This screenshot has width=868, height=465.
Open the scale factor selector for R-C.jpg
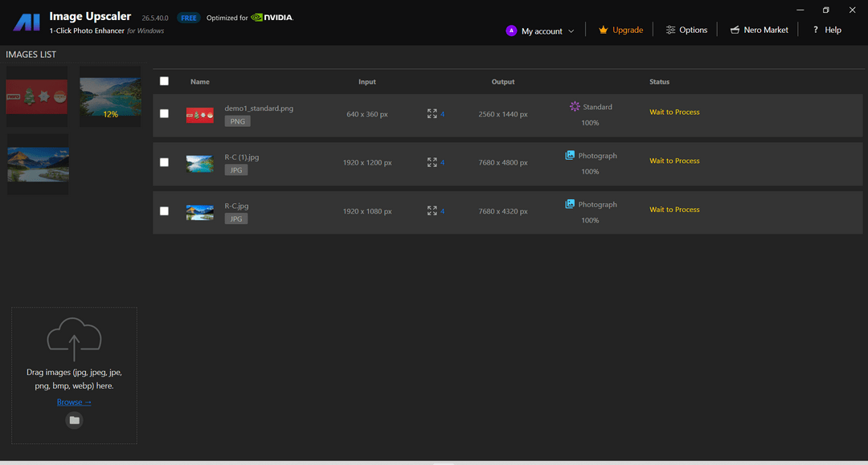click(436, 211)
